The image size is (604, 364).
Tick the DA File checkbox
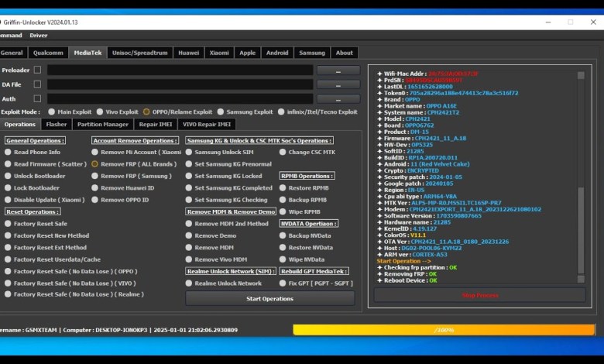(37, 84)
